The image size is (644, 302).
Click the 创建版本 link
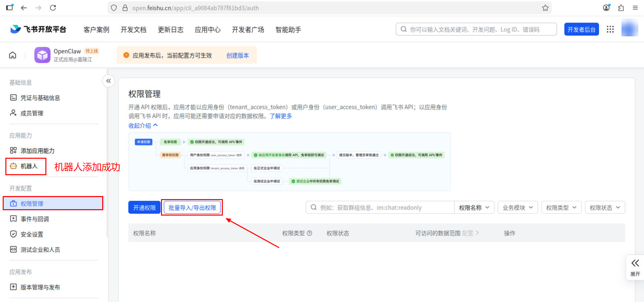tap(238, 55)
